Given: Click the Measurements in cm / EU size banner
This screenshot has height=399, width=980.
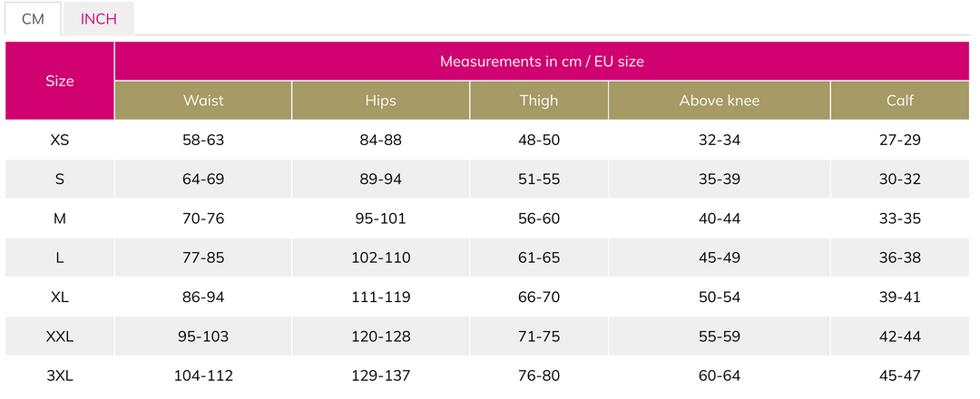Looking at the screenshot, I should [542, 61].
